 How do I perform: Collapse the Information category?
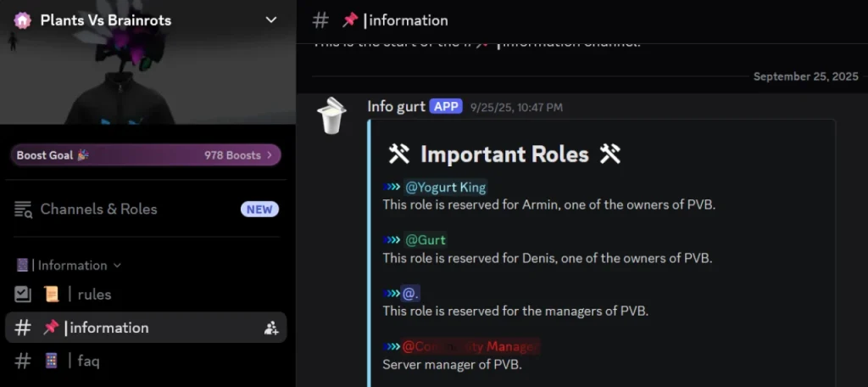pos(70,265)
